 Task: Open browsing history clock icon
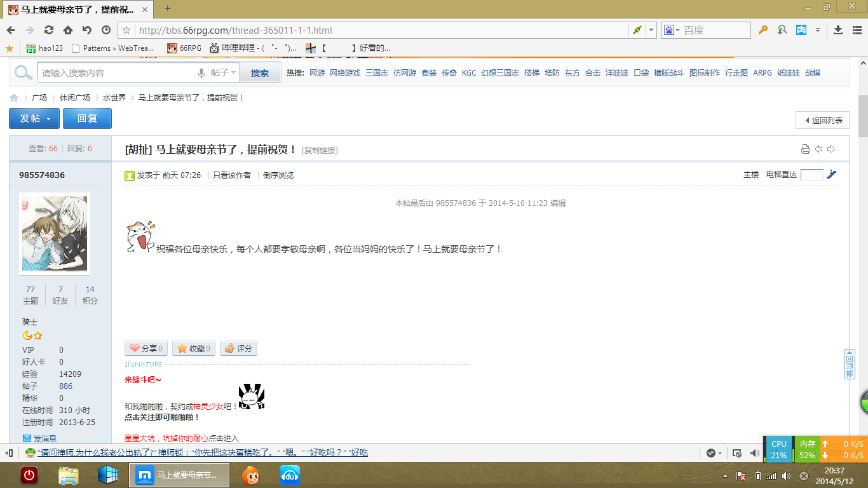click(106, 30)
